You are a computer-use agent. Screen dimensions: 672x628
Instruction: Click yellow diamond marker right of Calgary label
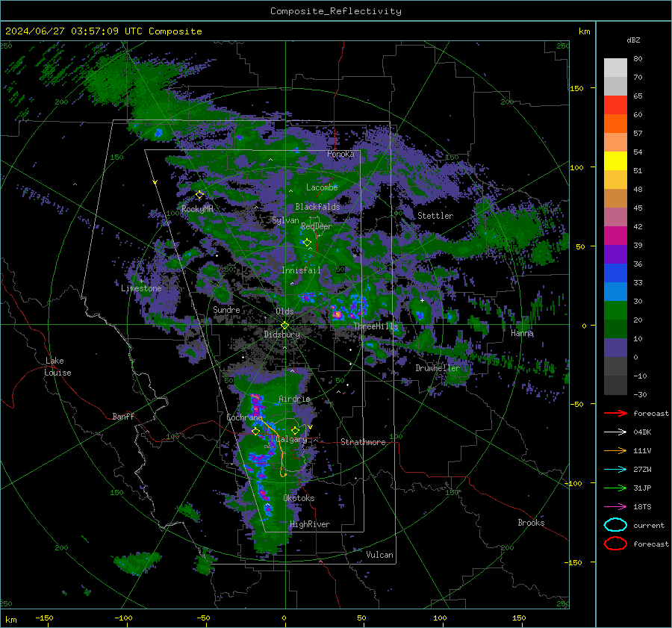tap(295, 430)
